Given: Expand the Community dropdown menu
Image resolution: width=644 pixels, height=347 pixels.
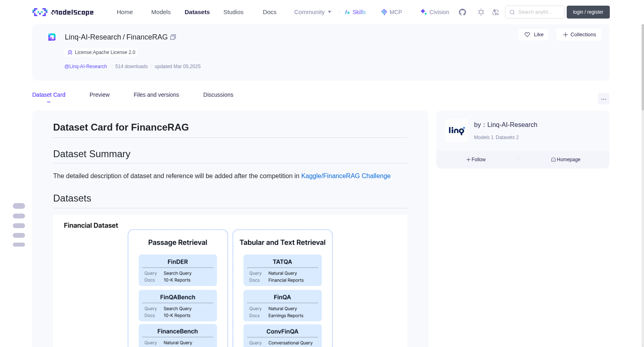Looking at the screenshot, I should tap(313, 12).
